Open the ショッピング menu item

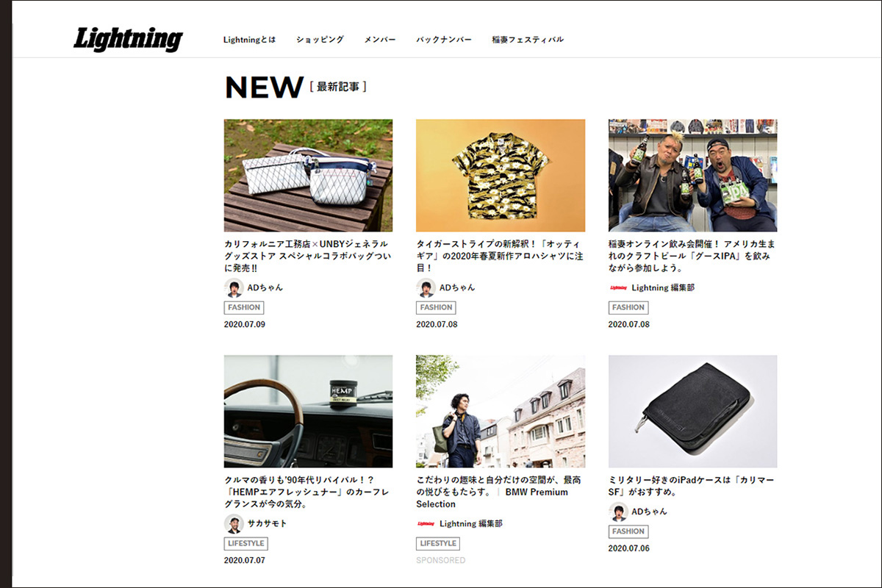(x=320, y=40)
